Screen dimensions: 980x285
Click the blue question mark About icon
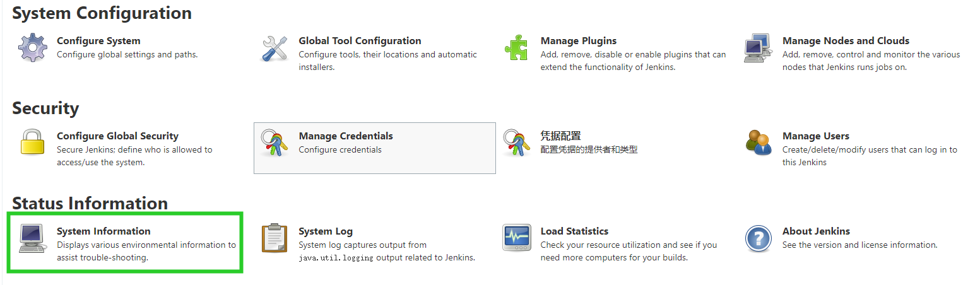pos(759,238)
